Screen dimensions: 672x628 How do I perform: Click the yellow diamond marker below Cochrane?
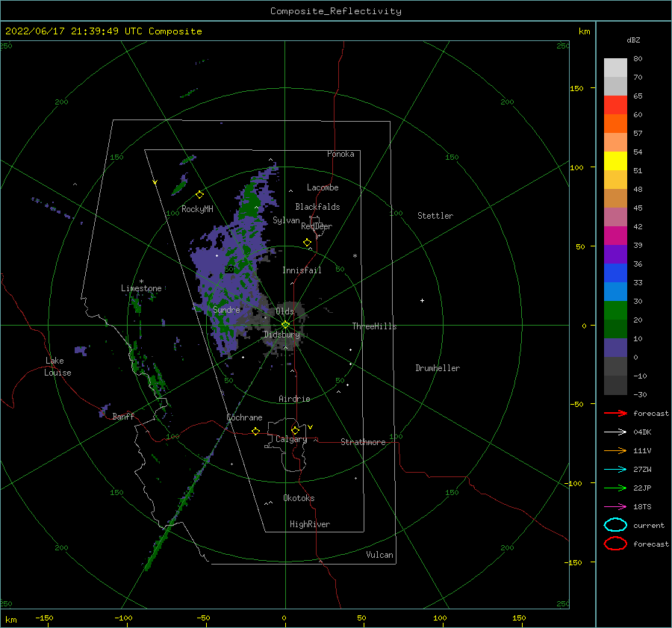click(255, 431)
